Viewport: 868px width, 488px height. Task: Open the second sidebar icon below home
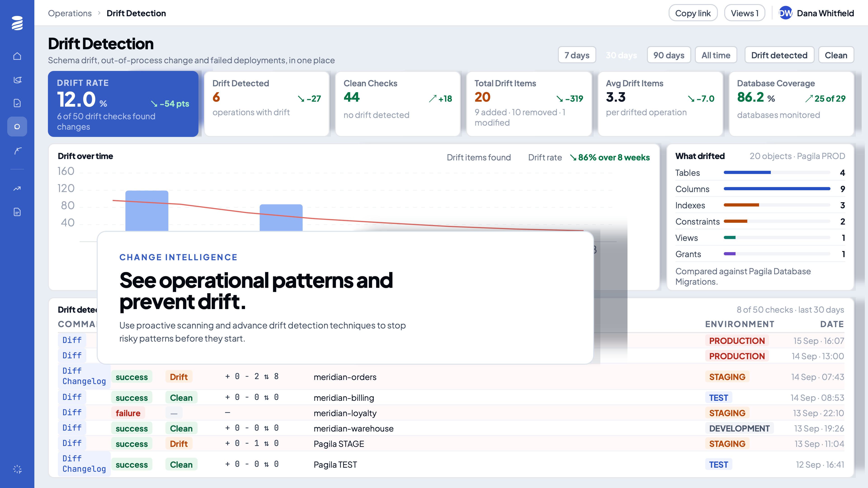click(x=17, y=80)
